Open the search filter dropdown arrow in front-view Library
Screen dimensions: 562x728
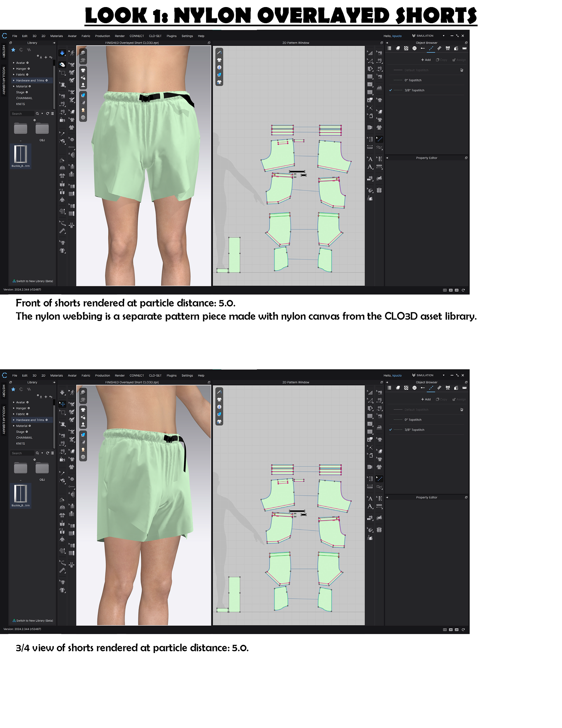click(42, 114)
